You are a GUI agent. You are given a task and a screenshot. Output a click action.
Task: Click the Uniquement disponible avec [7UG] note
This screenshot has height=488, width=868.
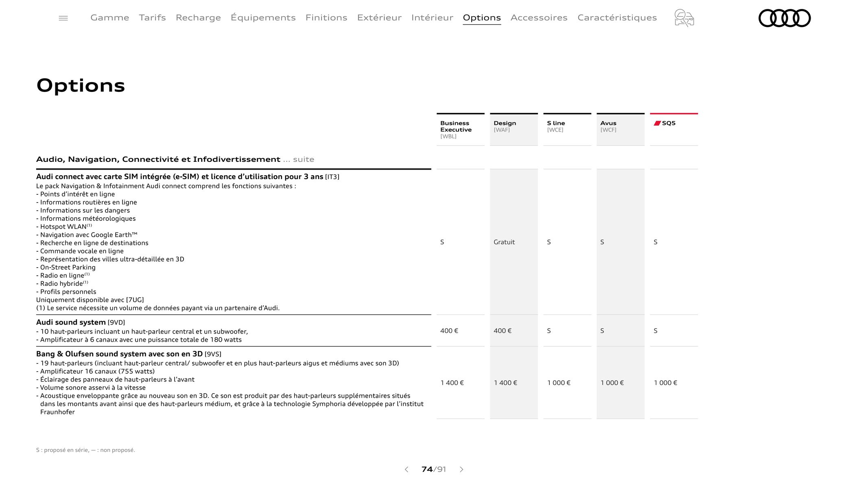[90, 300]
